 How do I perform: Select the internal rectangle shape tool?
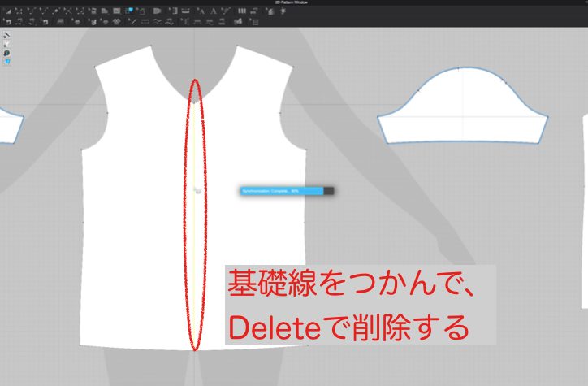point(117,11)
